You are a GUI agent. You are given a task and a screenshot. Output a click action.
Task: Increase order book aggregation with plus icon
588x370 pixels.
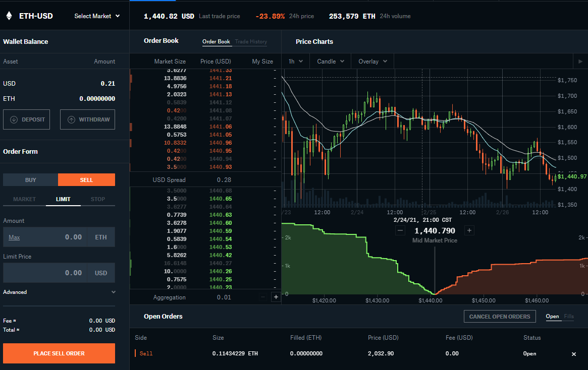[276, 297]
